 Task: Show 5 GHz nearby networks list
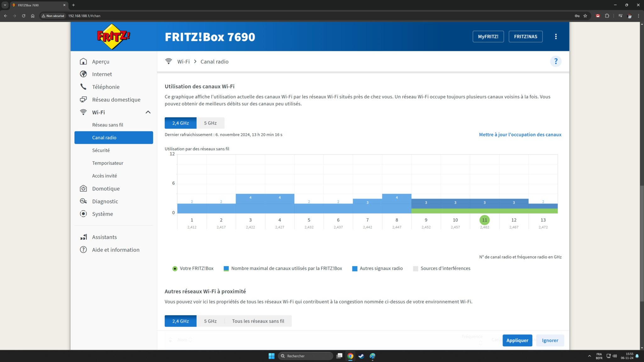pos(210,321)
